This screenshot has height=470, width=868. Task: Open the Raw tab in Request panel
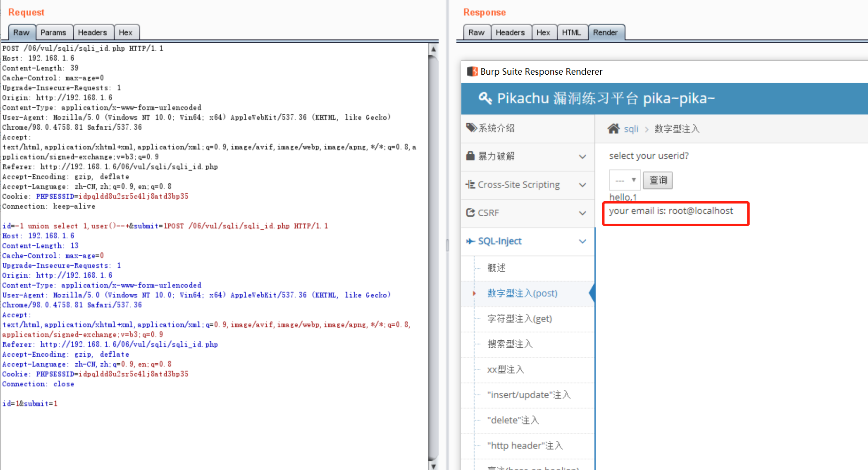click(22, 32)
